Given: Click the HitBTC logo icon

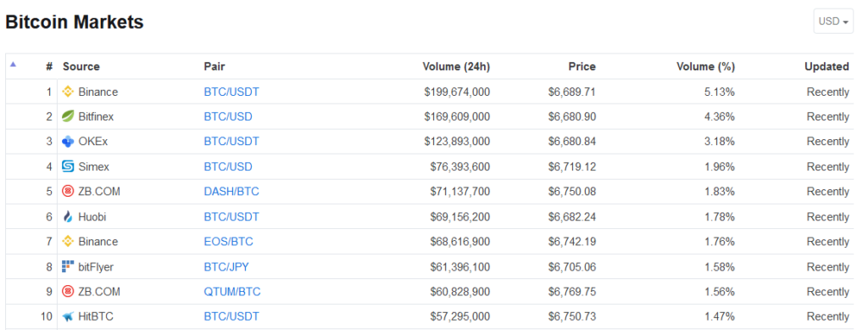Looking at the screenshot, I should tap(68, 316).
